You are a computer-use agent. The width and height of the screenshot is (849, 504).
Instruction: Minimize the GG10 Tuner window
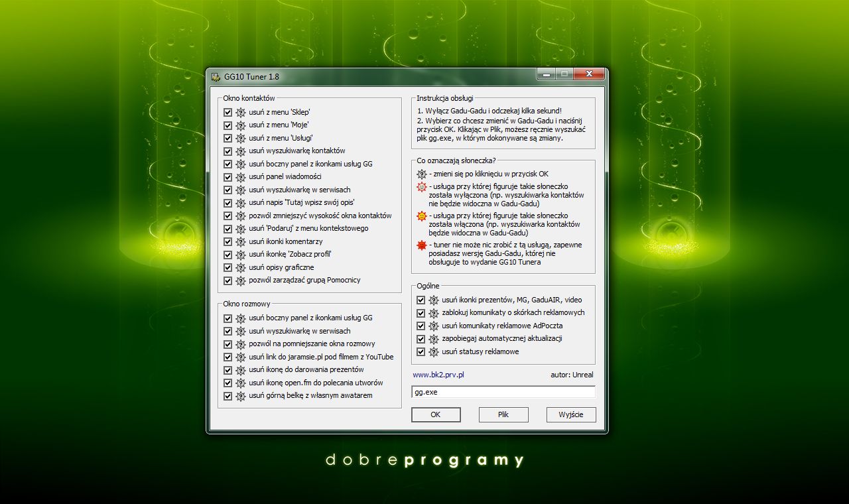pyautogui.click(x=547, y=74)
